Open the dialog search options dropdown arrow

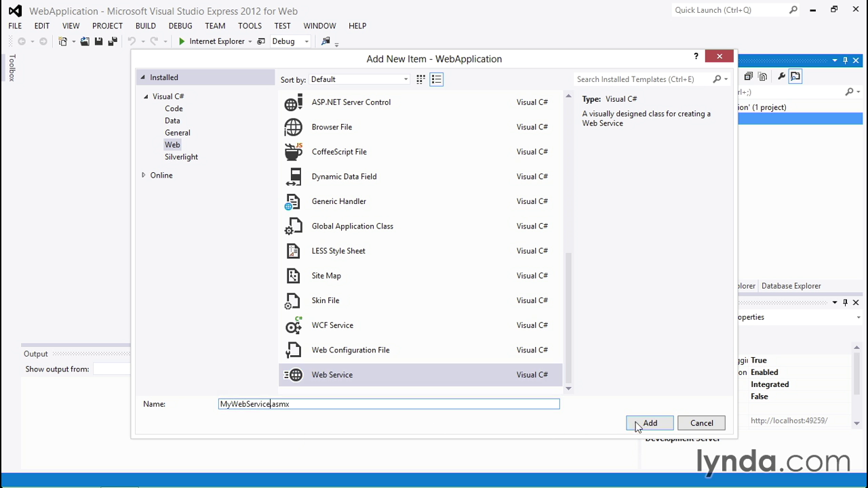[726, 79]
